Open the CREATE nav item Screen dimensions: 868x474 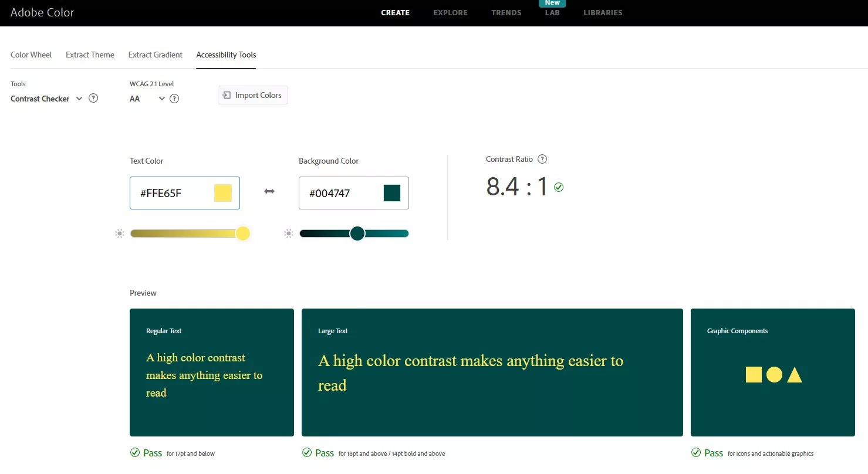click(396, 12)
